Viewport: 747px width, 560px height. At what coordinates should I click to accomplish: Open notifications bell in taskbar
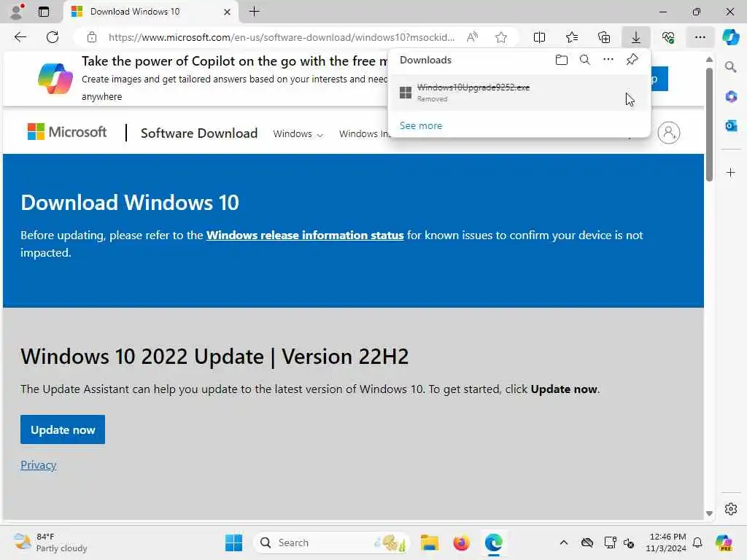697,542
